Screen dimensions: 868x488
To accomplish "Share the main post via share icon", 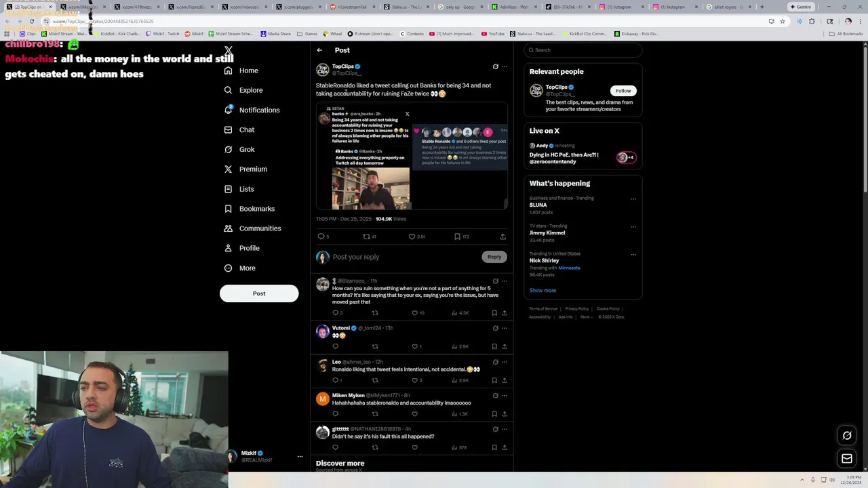I will 502,237.
